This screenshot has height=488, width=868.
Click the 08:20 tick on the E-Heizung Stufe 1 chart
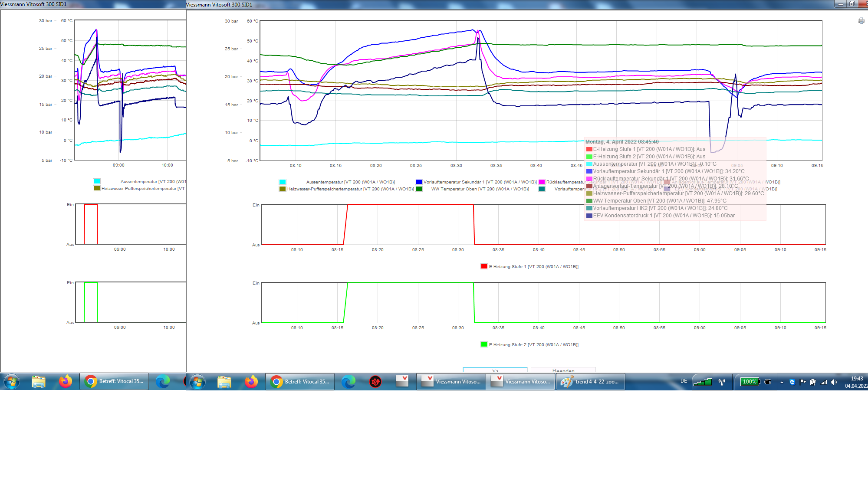pyautogui.click(x=378, y=250)
